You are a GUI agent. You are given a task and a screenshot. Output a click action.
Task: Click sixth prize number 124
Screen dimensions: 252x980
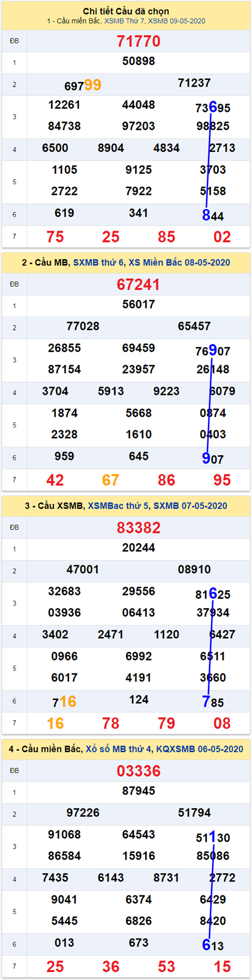(x=139, y=700)
